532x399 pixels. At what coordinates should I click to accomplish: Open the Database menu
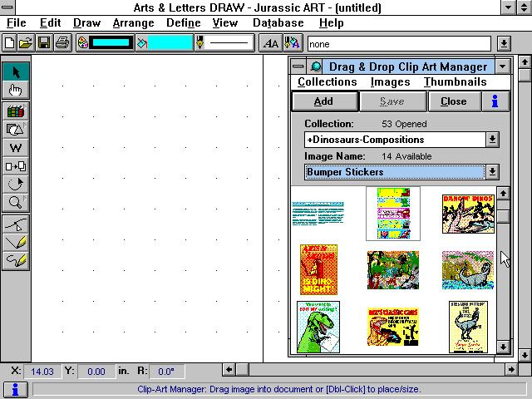tap(278, 22)
